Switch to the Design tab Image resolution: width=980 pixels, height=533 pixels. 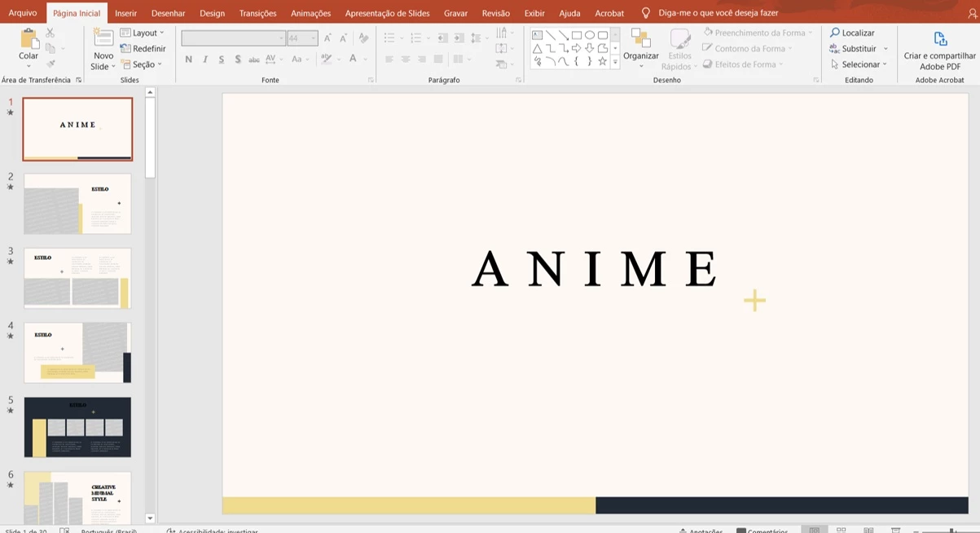point(213,13)
